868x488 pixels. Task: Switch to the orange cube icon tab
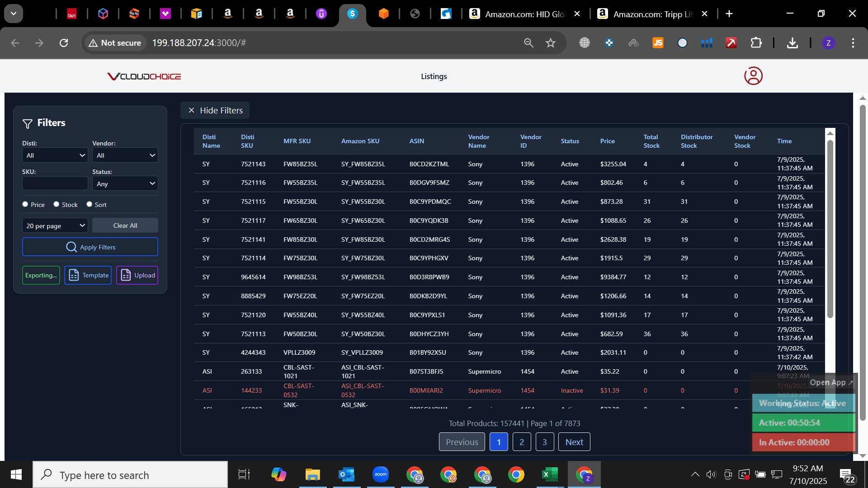(x=383, y=14)
